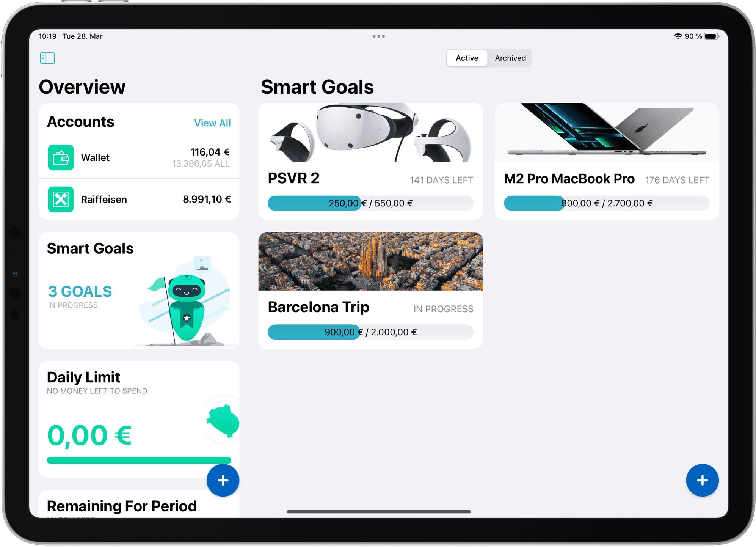This screenshot has height=547, width=756.
Task: Tap the Smart Goals robot mascot icon
Action: [188, 300]
